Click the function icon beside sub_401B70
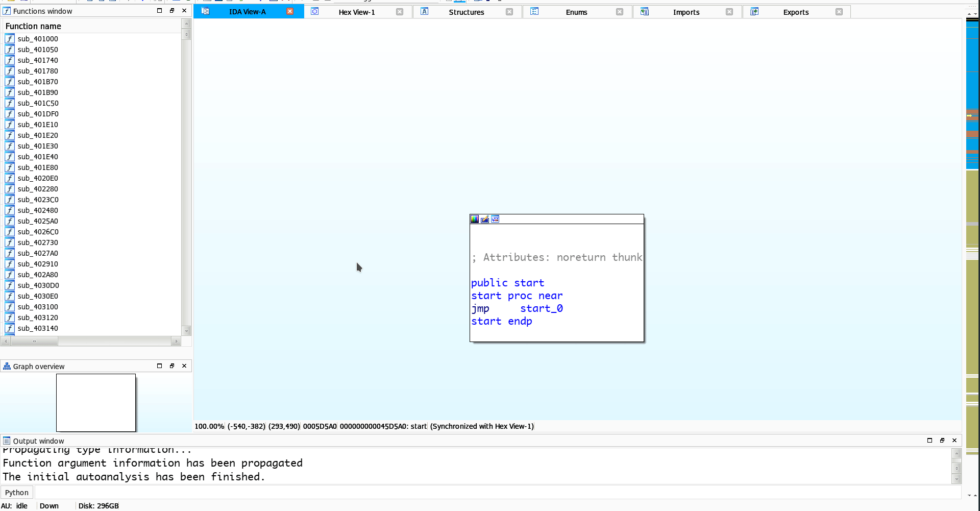Image resolution: width=980 pixels, height=511 pixels. pyautogui.click(x=10, y=82)
